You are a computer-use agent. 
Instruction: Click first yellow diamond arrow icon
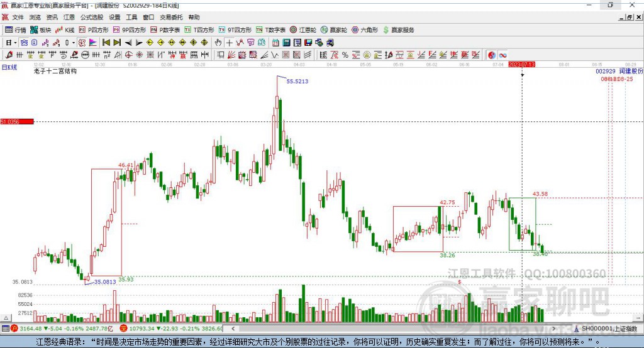click(150, 43)
